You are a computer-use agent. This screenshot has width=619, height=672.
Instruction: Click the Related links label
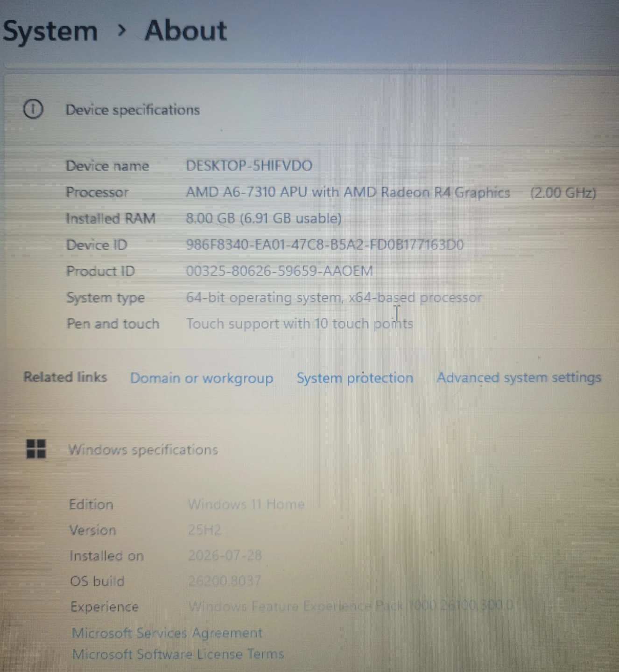click(65, 377)
